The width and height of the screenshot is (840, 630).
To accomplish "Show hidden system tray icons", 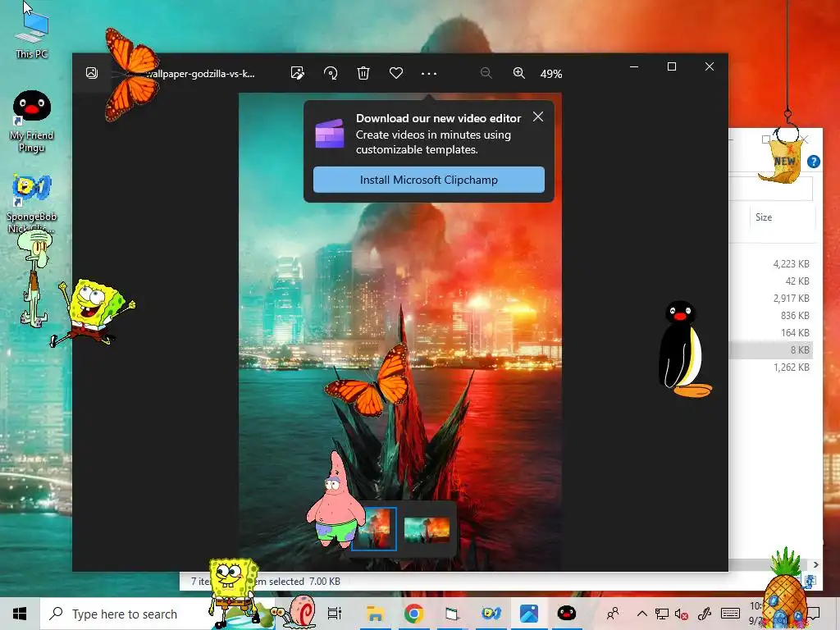I will click(641, 614).
